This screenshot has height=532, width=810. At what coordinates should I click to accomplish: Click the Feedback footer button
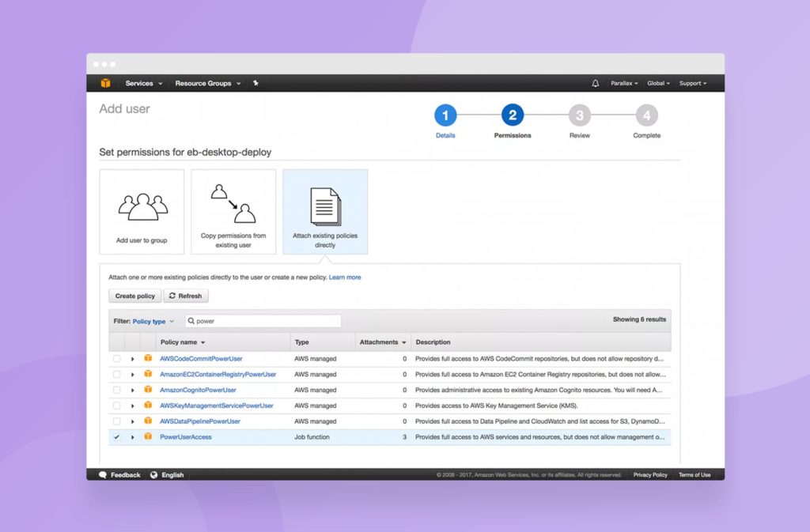[120, 475]
